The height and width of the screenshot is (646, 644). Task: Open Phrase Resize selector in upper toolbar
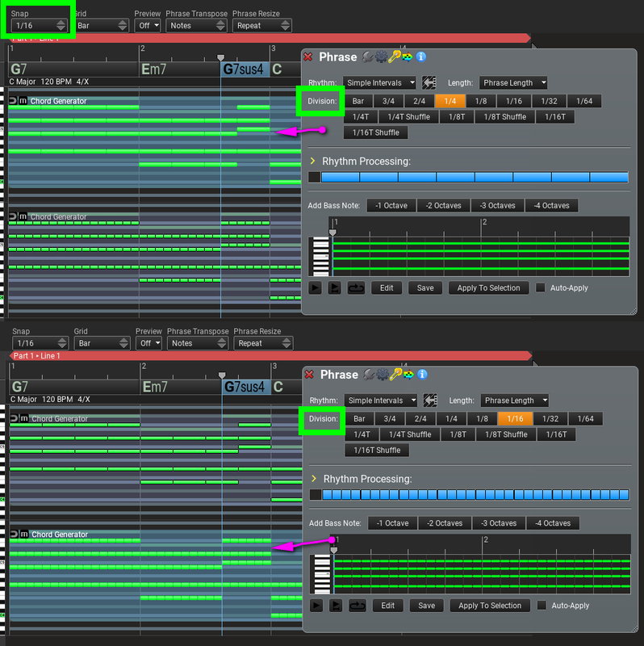pos(262,26)
